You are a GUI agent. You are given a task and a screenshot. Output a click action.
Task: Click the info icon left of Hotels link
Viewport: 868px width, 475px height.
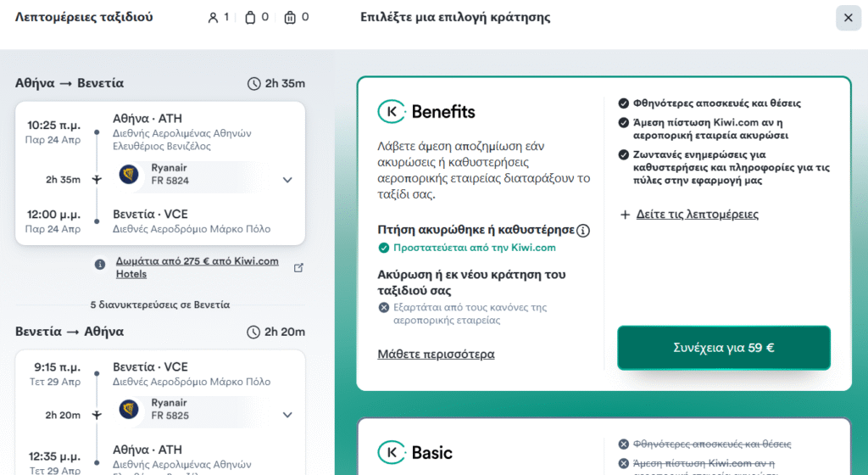[100, 265]
